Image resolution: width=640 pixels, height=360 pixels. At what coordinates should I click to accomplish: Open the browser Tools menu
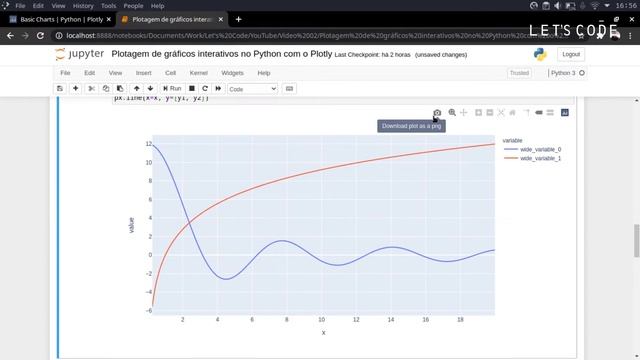109,6
